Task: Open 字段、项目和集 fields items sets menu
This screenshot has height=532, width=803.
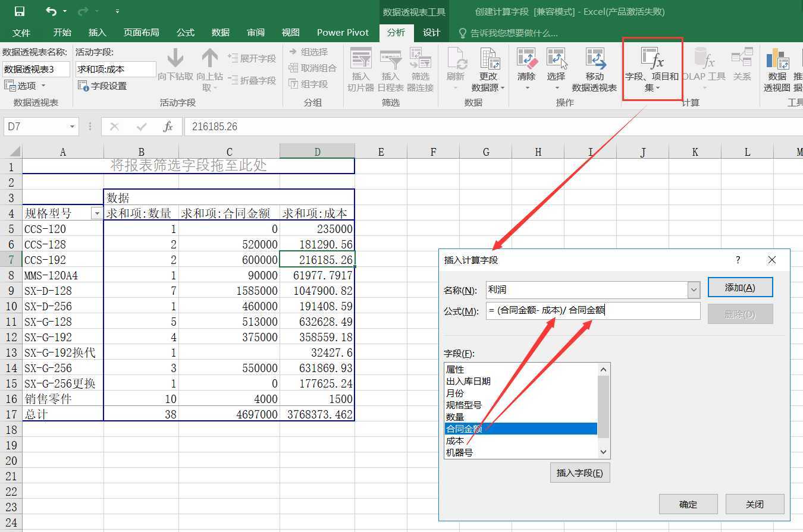Action: [x=652, y=69]
